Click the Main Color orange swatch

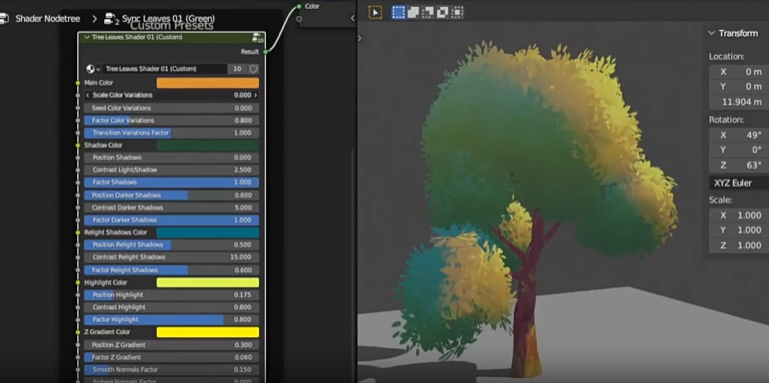coord(207,83)
